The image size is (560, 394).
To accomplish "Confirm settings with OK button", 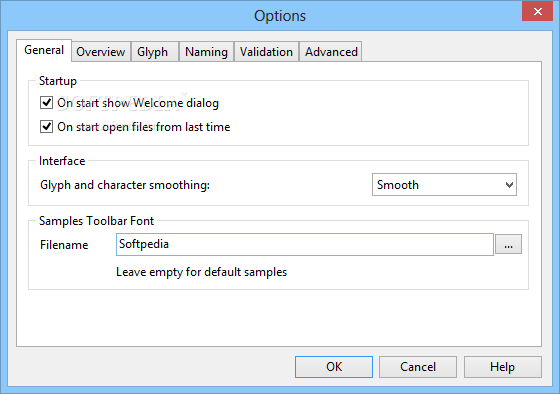I will point(334,367).
